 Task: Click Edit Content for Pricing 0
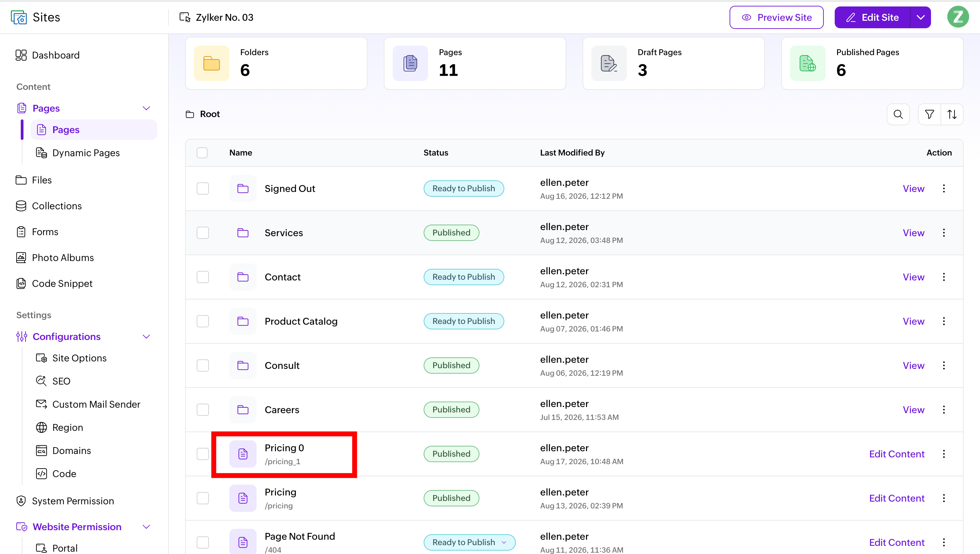tap(897, 454)
